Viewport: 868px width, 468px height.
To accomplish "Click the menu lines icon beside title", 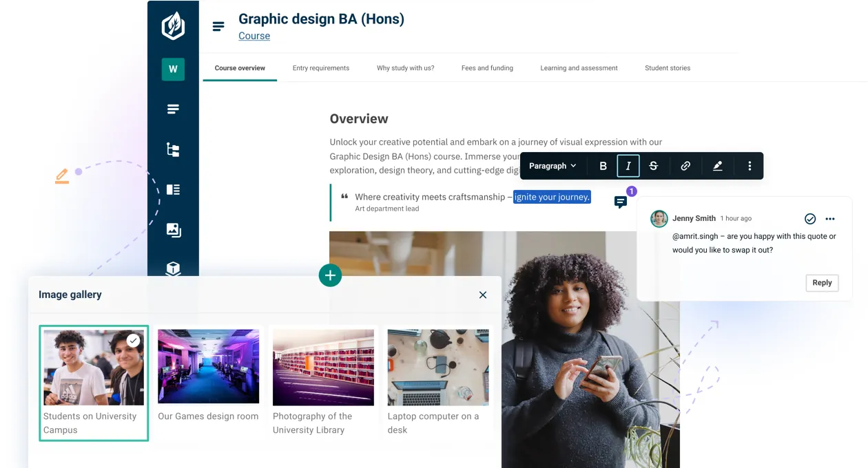I will pyautogui.click(x=218, y=27).
